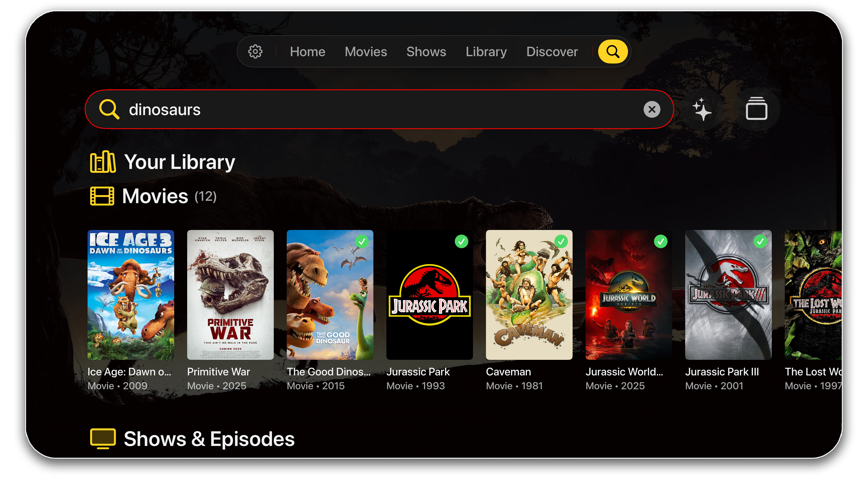Open the Movies (12) section heading
The width and height of the screenshot is (868, 488).
169,196
